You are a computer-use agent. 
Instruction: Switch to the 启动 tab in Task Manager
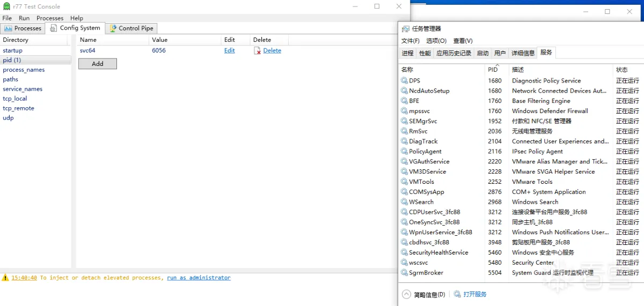(483, 53)
